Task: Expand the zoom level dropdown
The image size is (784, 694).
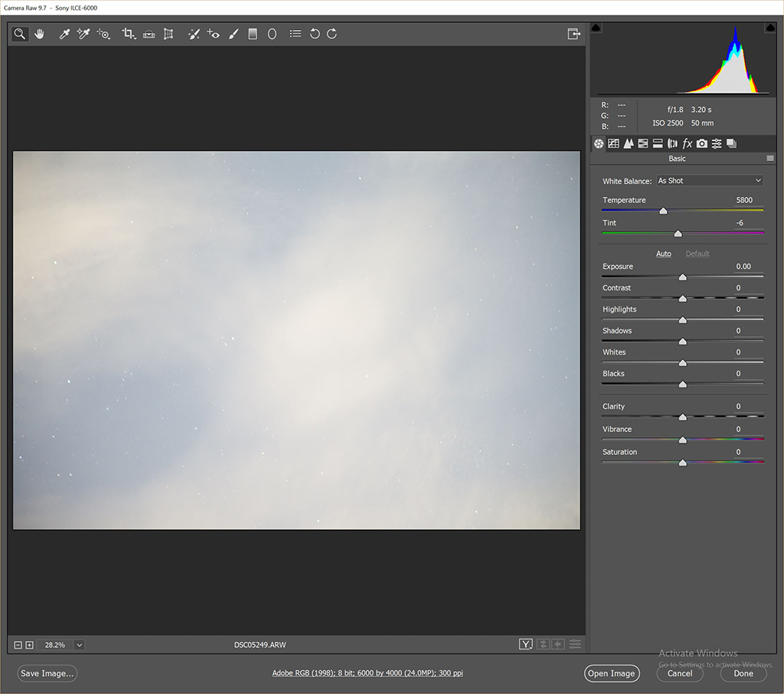Action: (79, 645)
